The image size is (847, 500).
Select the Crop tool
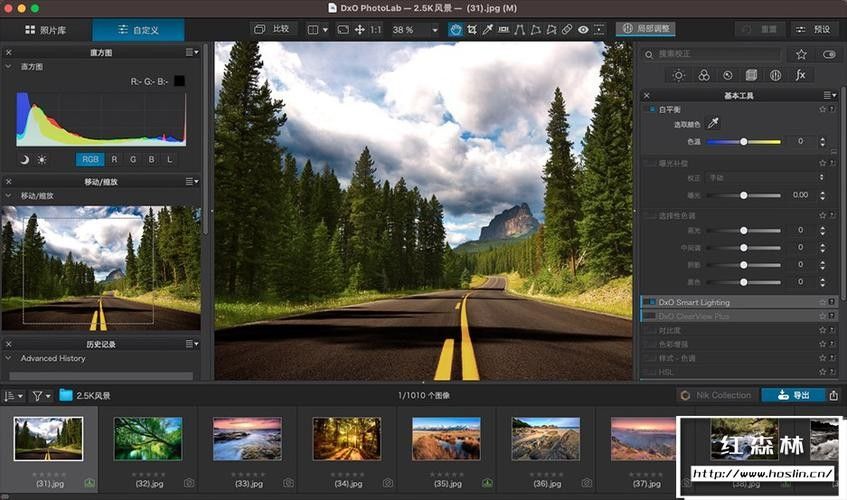tap(472, 30)
